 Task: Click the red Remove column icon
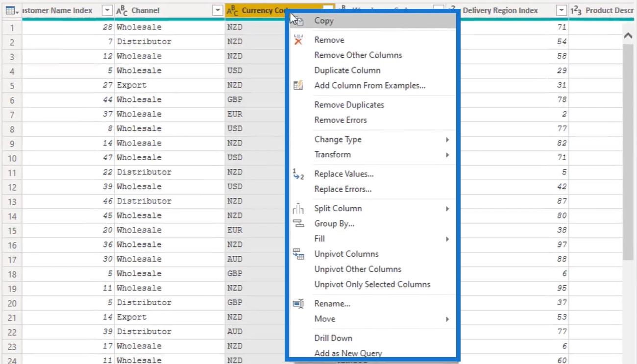click(298, 40)
